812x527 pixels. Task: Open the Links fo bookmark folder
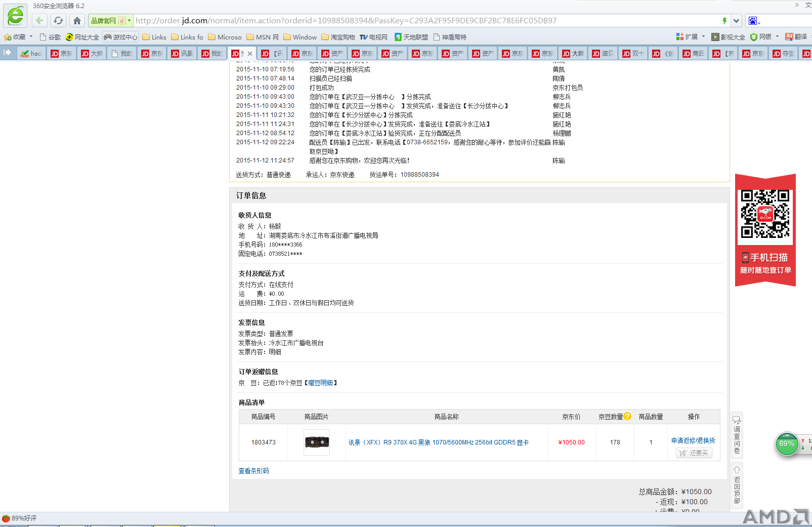187,37
